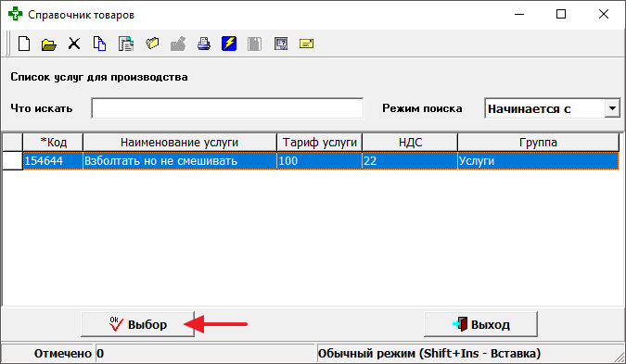Minimize the Справочник товаров window
Screen dimensions: 626x364
pos(519,14)
